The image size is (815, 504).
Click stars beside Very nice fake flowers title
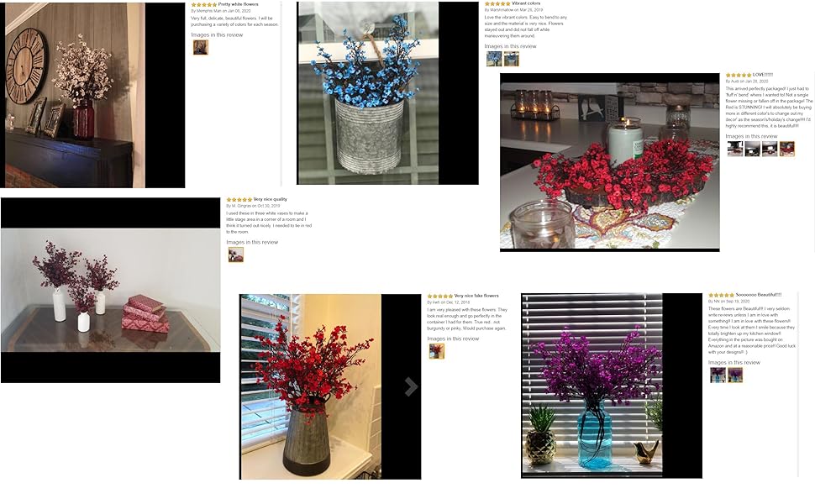coord(440,297)
